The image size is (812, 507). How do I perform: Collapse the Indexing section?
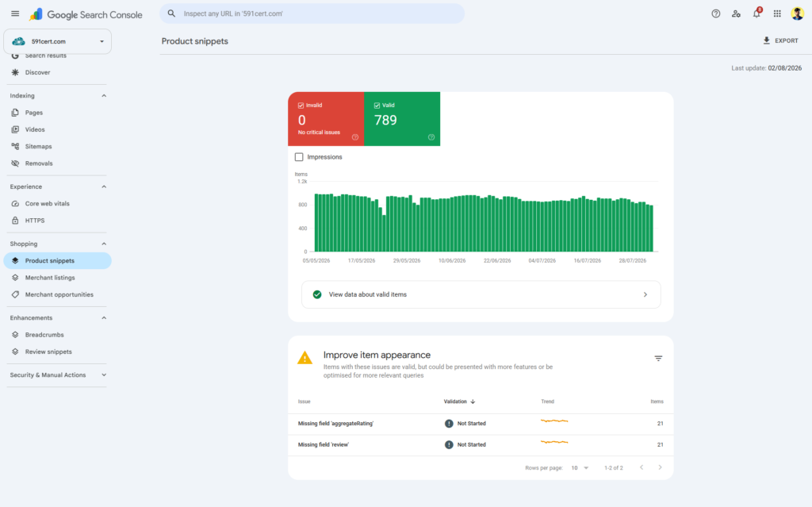click(104, 96)
